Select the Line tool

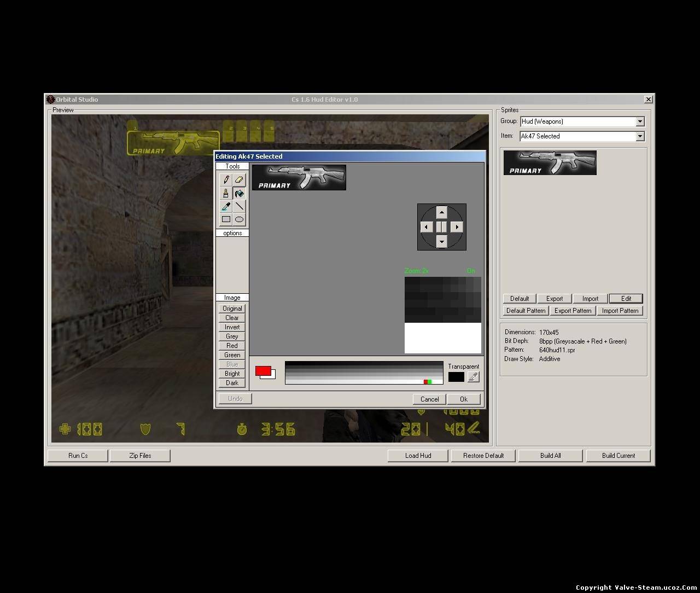tap(239, 206)
